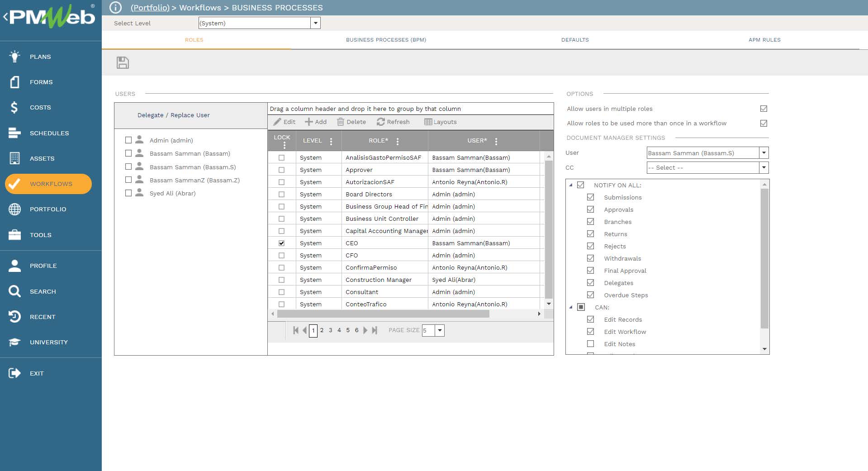Click the options tree vertical scrollbar

[x=764, y=259]
